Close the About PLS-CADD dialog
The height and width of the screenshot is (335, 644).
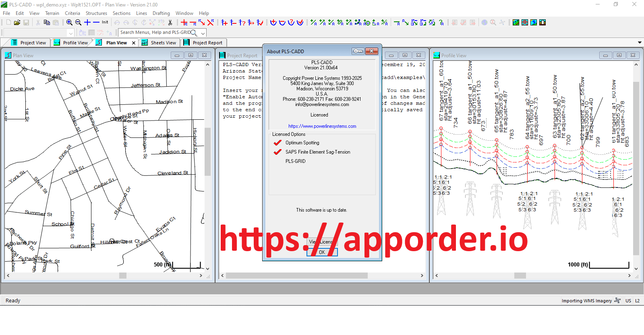(x=371, y=51)
